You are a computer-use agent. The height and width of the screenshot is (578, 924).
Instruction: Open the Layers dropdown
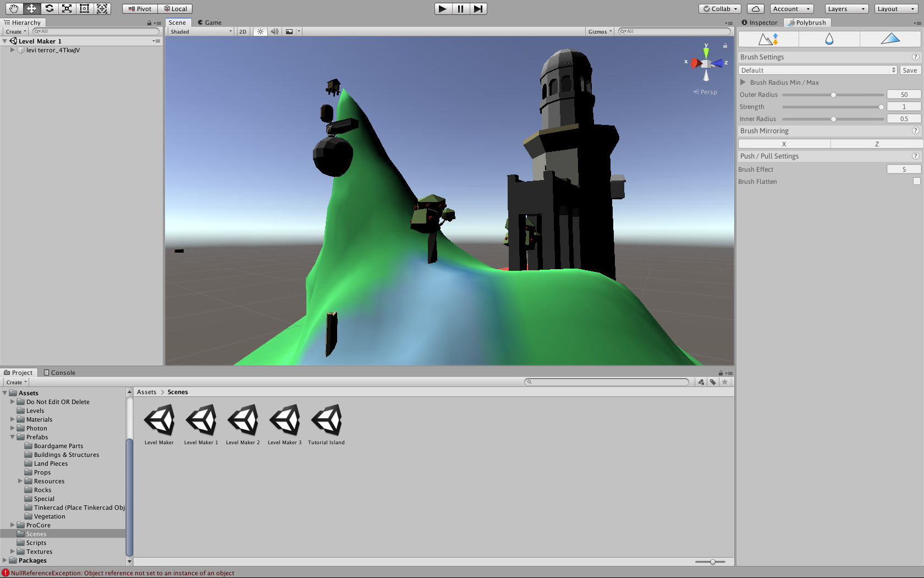pyautogui.click(x=847, y=9)
